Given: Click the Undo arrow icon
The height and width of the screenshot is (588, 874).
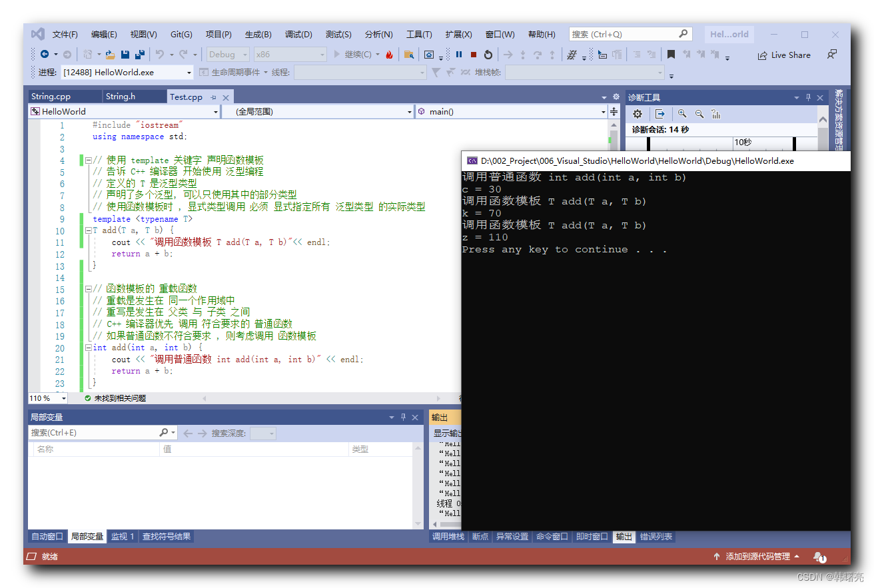Looking at the screenshot, I should coord(160,55).
